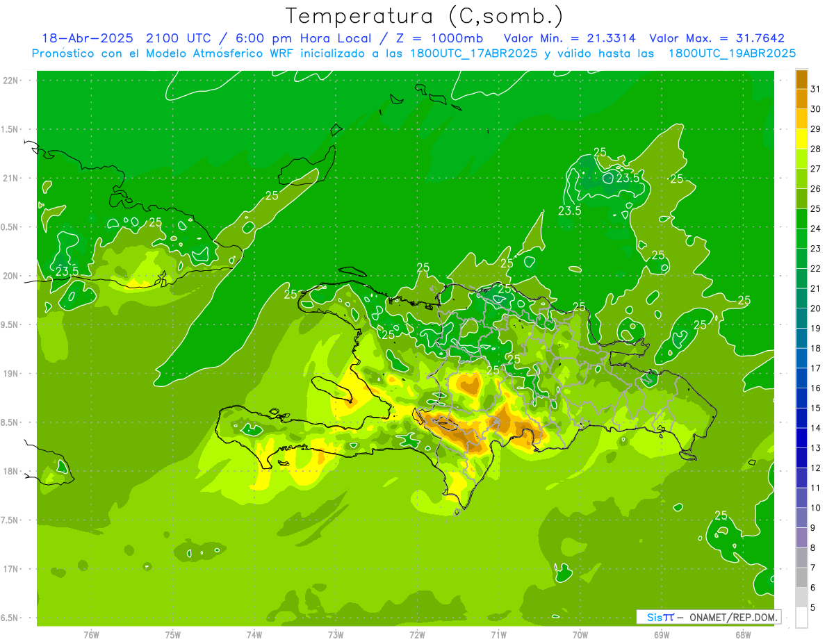Click blue legend swatch between 15 and 16

coord(801,398)
